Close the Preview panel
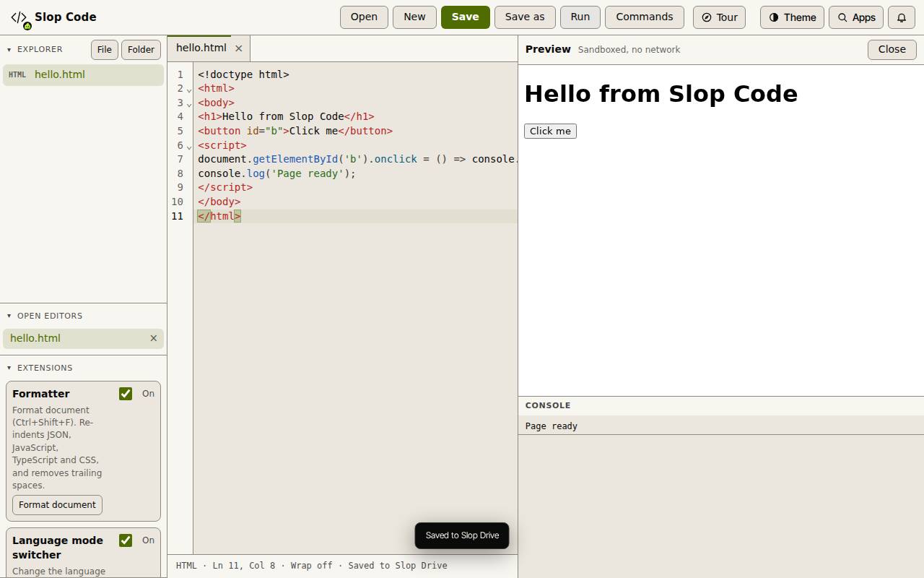Image resolution: width=924 pixels, height=578 pixels. pos(892,50)
